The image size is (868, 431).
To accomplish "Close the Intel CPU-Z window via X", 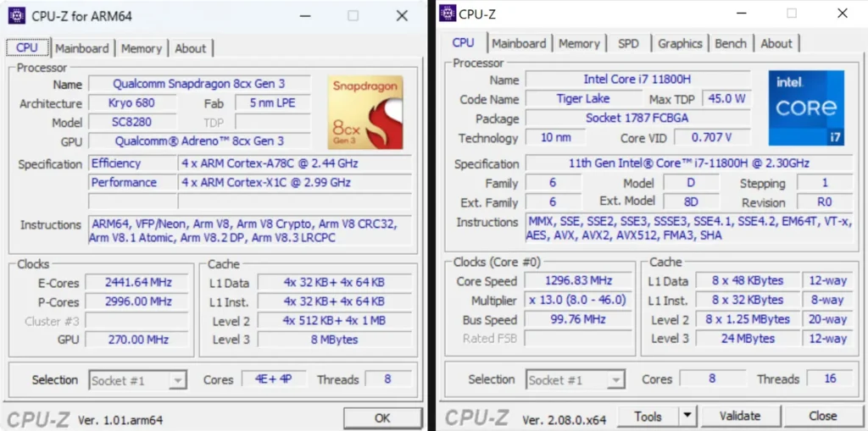I will [x=843, y=14].
